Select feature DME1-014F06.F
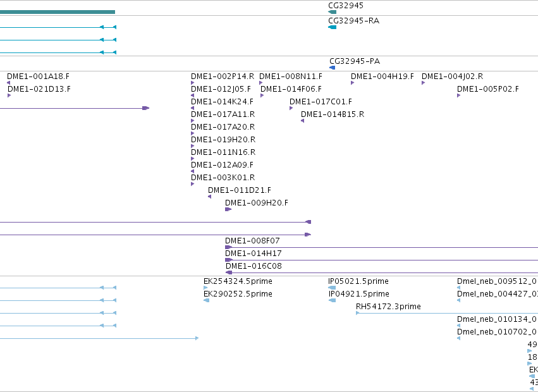538x392 pixels. [291, 89]
